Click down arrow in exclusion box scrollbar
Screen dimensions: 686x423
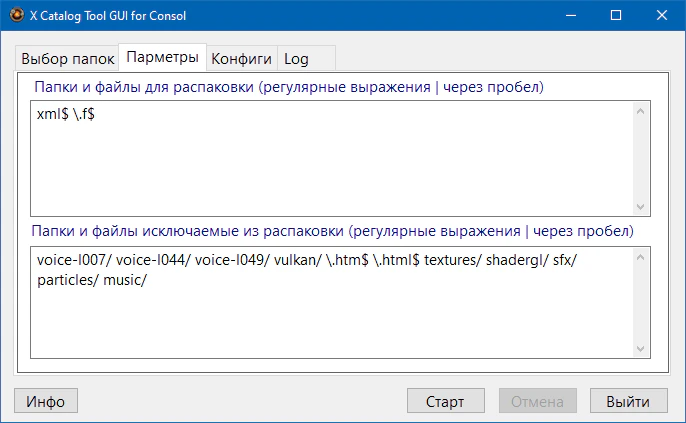[641, 349]
